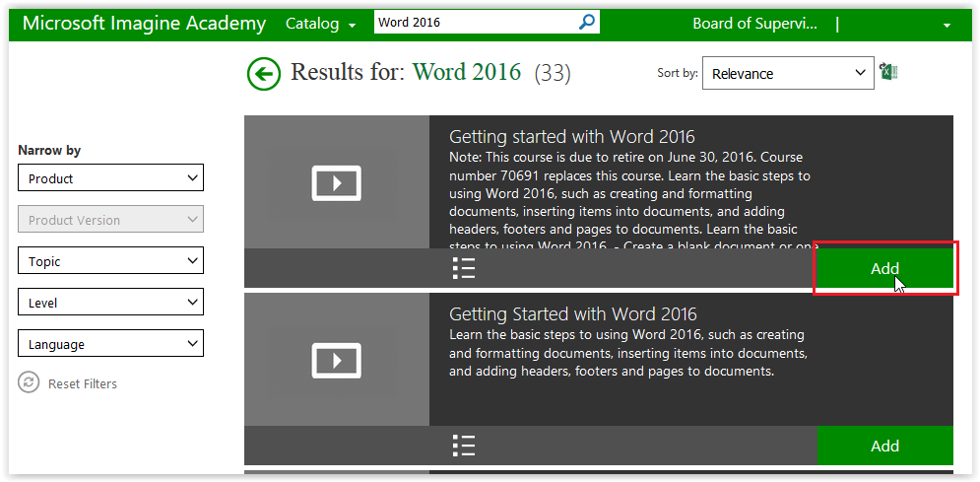Click the Microsoft Imagine Academy title

[145, 24]
